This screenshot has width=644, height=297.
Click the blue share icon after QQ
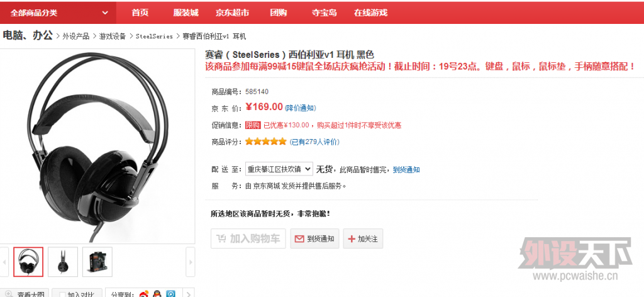click(170, 293)
